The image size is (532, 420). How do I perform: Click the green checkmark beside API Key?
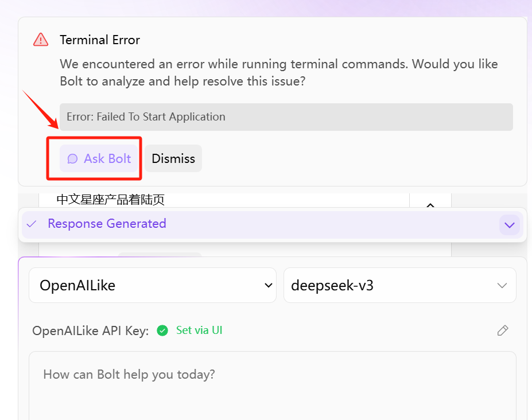[162, 330]
